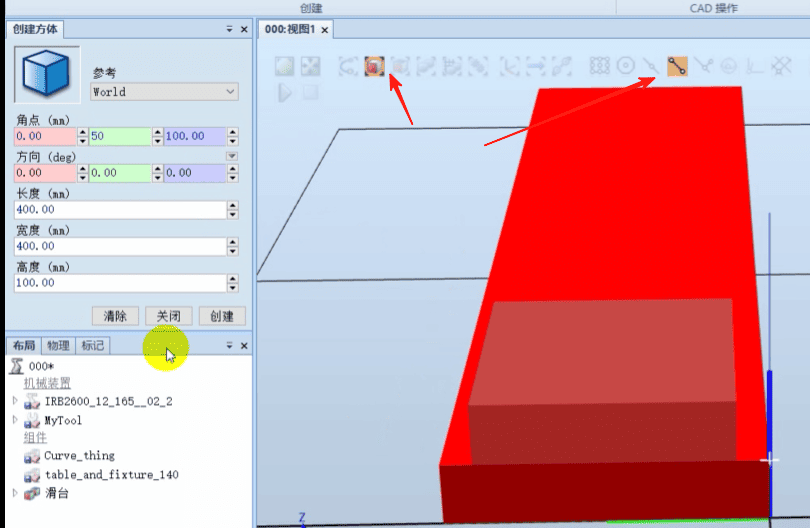Select 滑台 in layout tree
The image size is (810, 528).
[x=57, y=493]
